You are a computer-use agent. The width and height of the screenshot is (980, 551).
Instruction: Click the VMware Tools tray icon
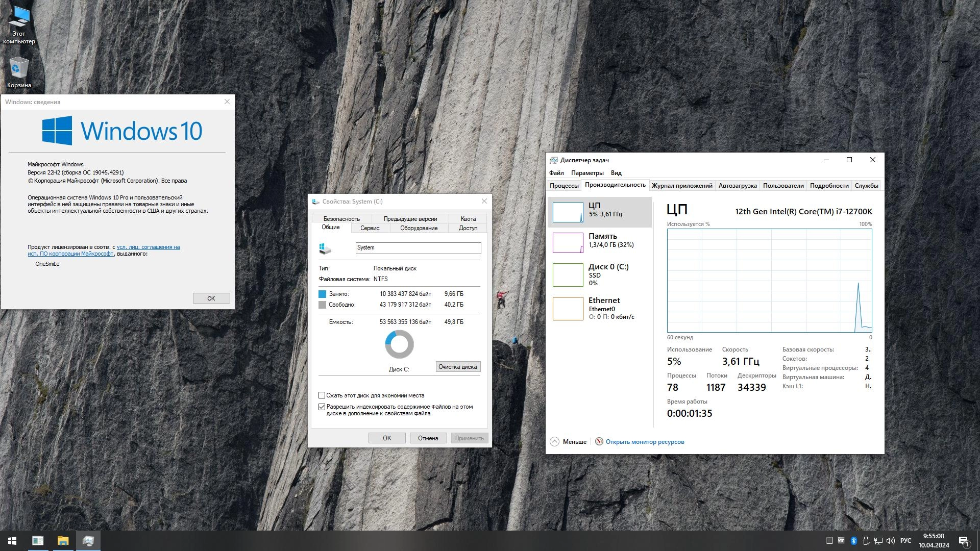point(841,540)
